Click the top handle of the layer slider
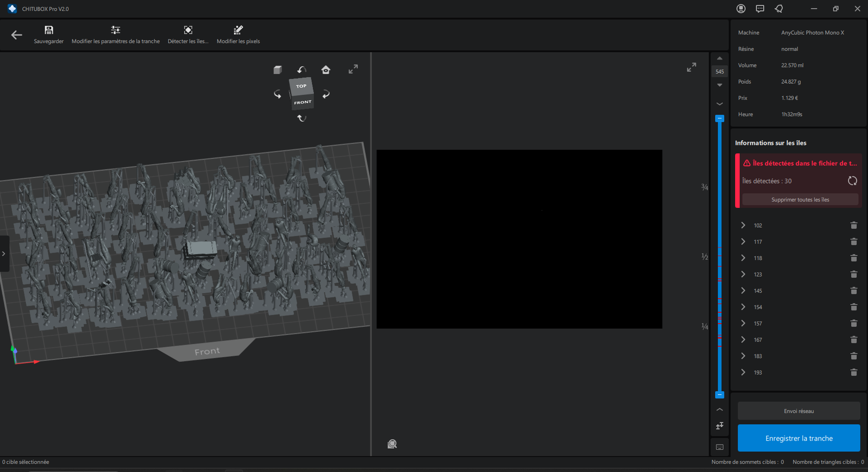The height and width of the screenshot is (472, 868). (x=720, y=118)
